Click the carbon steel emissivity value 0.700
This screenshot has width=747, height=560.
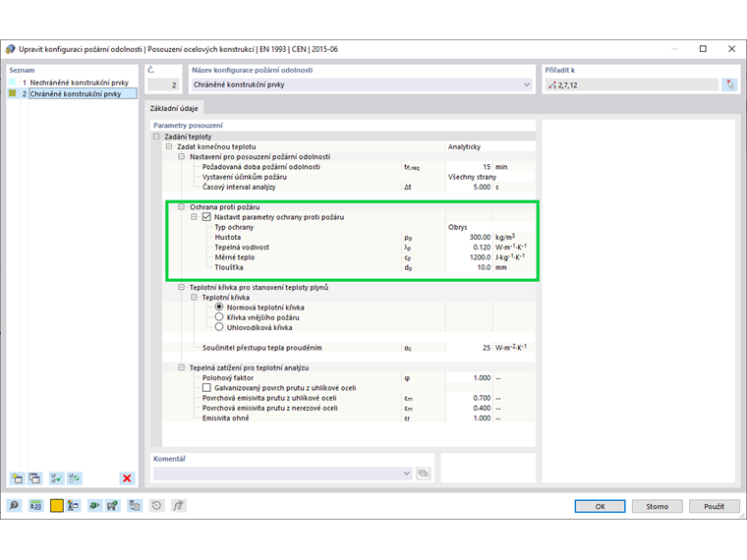(469, 398)
